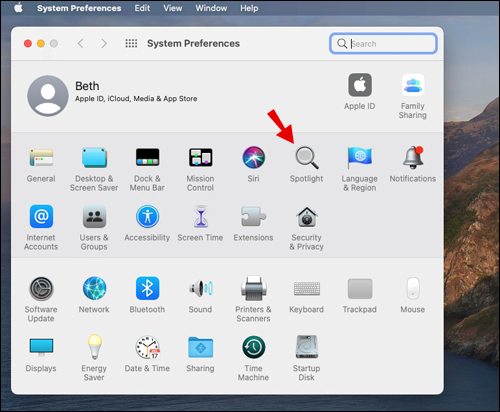Screen dimensions: 500x412
Task: Go forward with the right chevron
Action: (104, 43)
